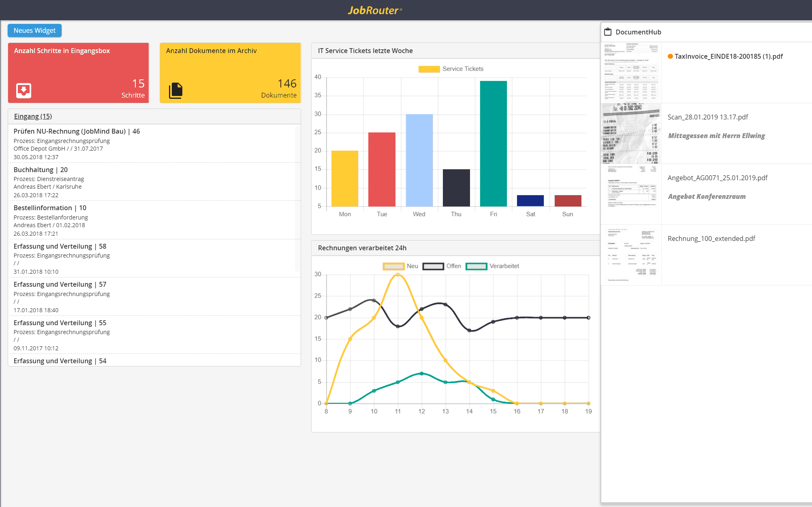Open Erfassung und Verteilung | 58 entry
Viewport: 812px width, 507px height.
(x=154, y=258)
